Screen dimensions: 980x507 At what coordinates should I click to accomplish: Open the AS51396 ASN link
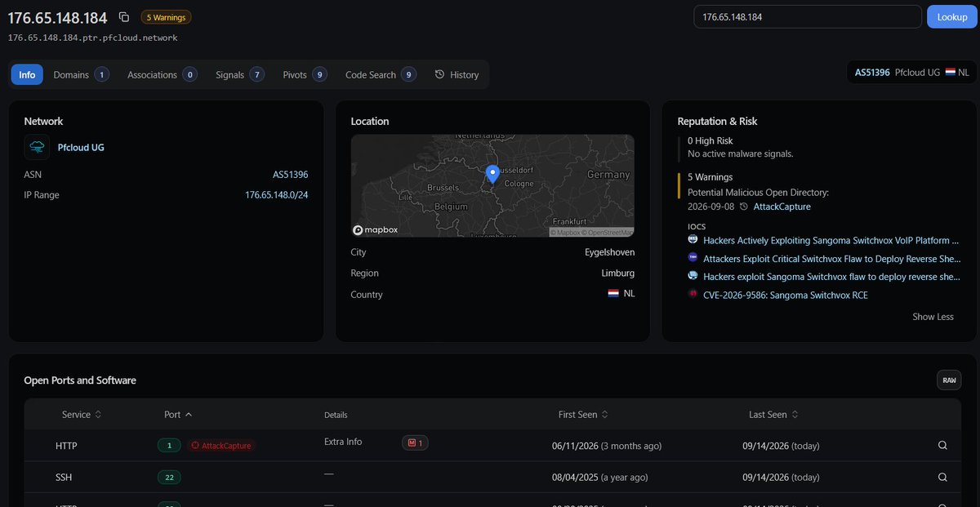click(x=290, y=174)
